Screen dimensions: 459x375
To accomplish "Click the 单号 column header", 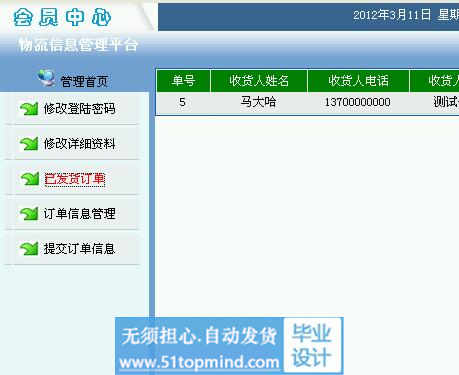I will [183, 81].
